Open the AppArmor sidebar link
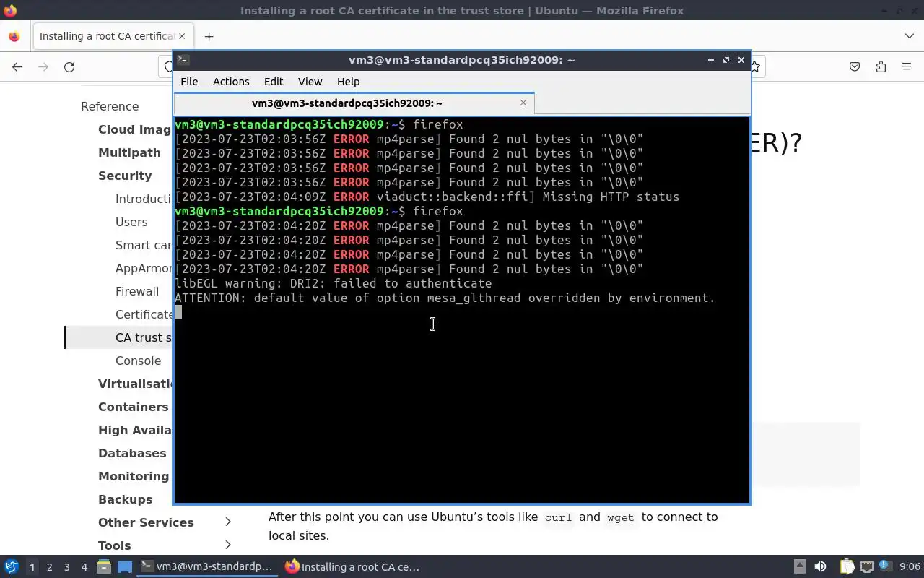Screen dimensions: 924x578 click(144, 268)
